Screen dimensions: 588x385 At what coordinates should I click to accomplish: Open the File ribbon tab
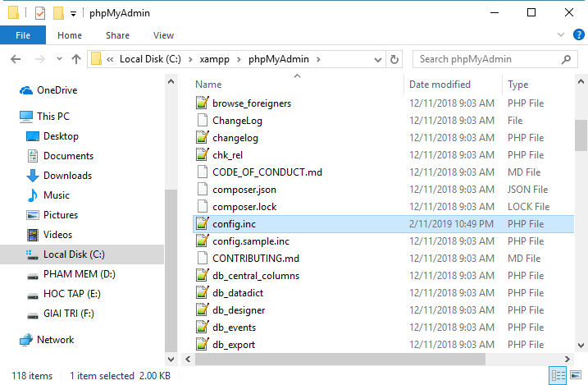pyautogui.click(x=23, y=35)
